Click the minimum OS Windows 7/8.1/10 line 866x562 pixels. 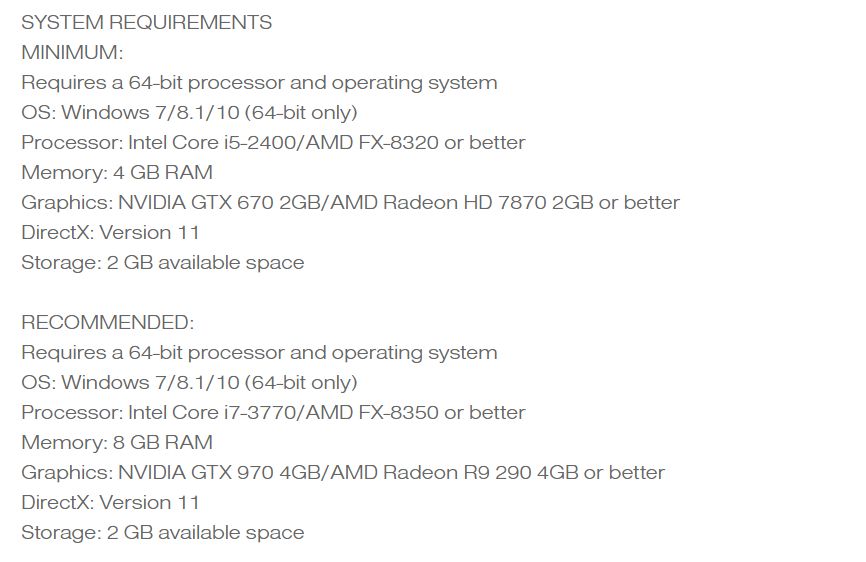pyautogui.click(x=189, y=113)
